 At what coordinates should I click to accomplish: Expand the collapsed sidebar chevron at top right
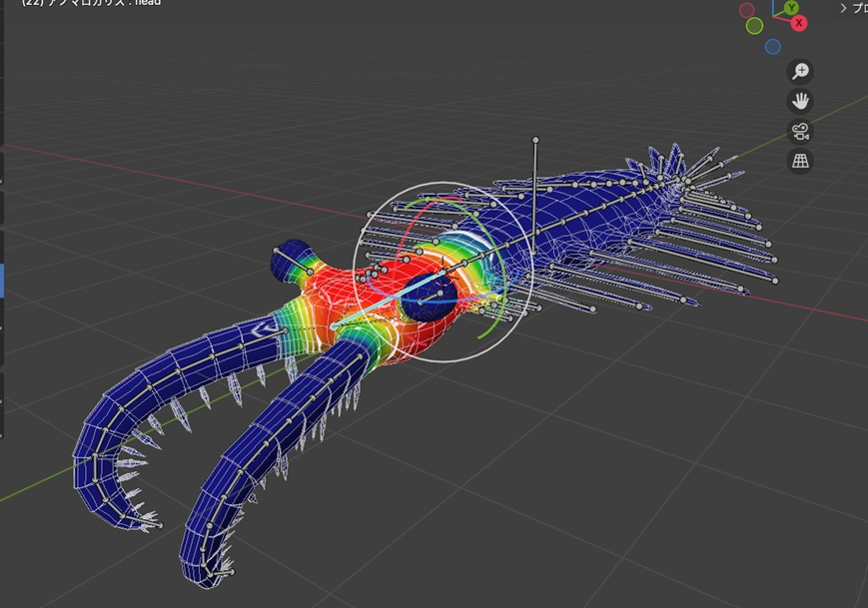pos(843,8)
